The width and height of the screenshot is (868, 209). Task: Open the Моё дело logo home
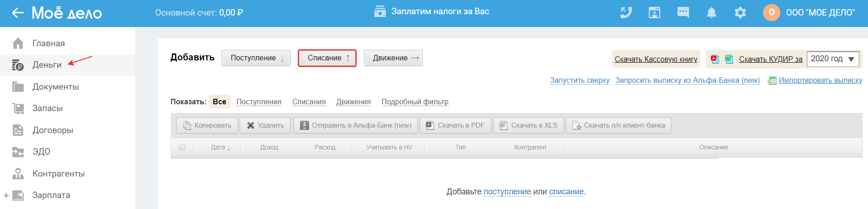click(x=67, y=13)
